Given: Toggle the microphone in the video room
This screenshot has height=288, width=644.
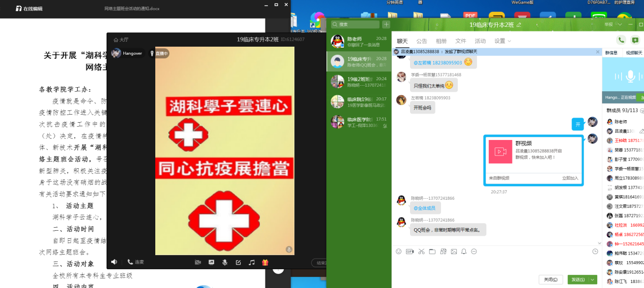Looking at the screenshot, I should (x=224, y=263).
